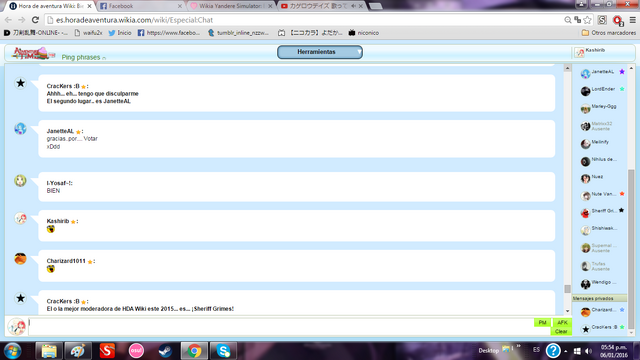Click the I-Yosaf-!: username in chat
This screenshot has height=360, width=640.
(60, 183)
